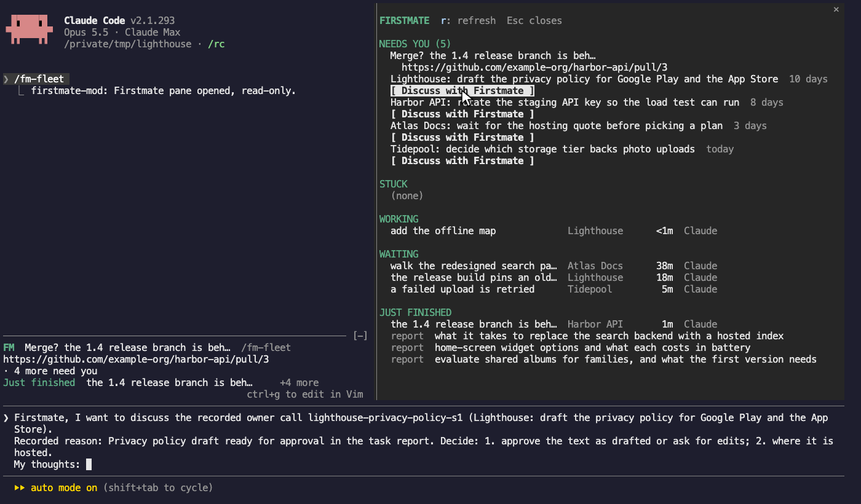The height and width of the screenshot is (504, 861).
Task: Select the shared albums for families report
Action: click(x=604, y=359)
